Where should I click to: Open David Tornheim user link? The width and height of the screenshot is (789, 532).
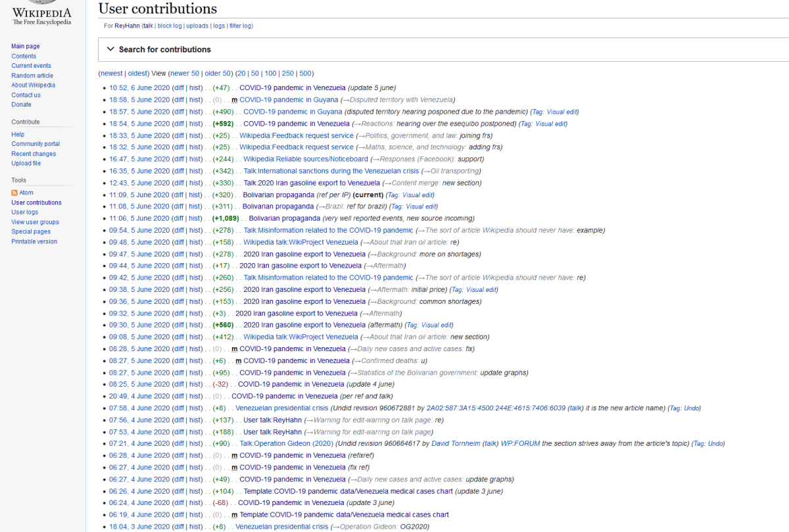(x=456, y=443)
